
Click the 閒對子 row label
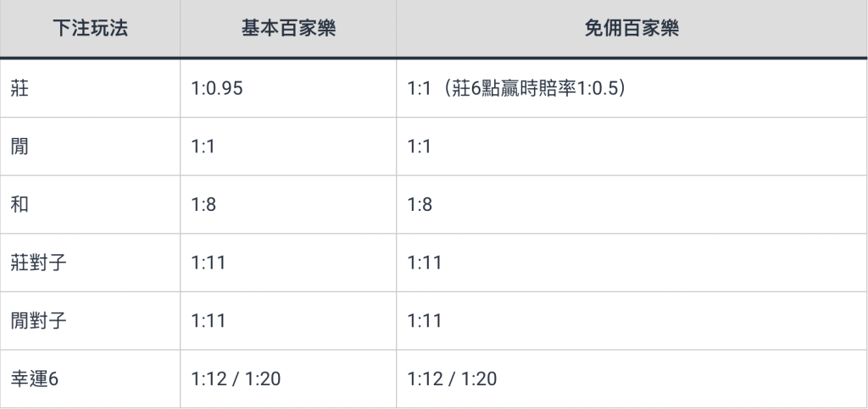[39, 322]
